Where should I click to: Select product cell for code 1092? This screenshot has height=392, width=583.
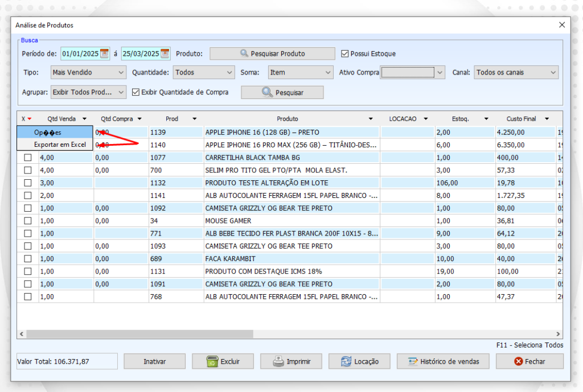292,208
